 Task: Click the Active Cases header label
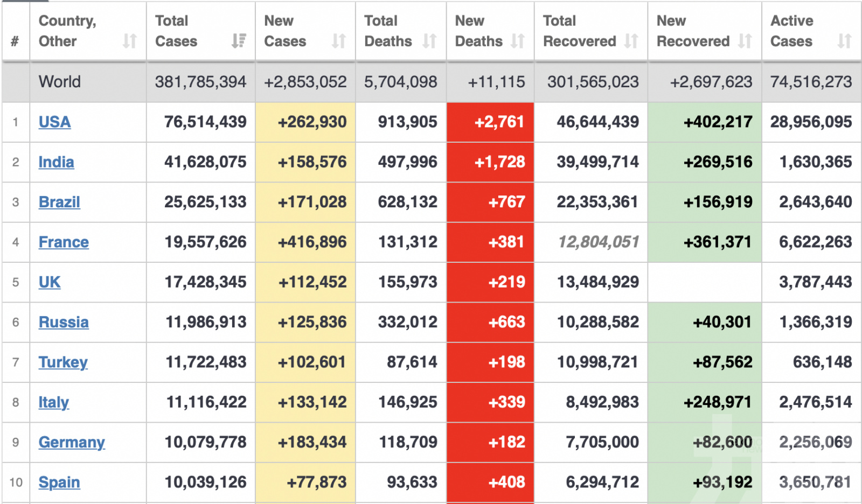[792, 31]
